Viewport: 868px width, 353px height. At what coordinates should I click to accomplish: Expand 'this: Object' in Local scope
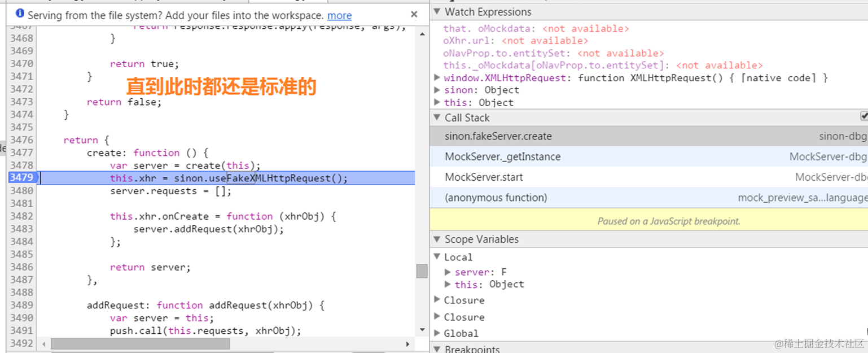[x=448, y=284]
